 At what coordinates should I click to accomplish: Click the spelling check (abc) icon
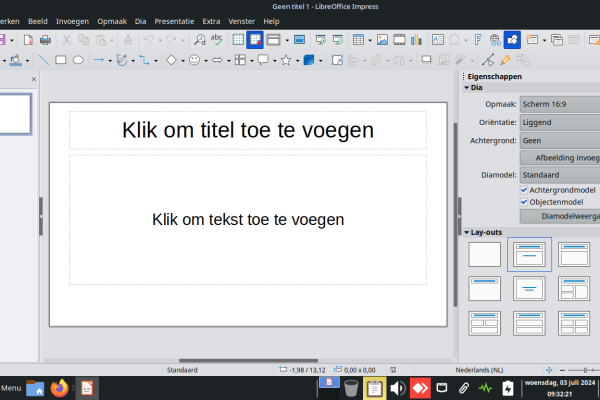point(216,40)
